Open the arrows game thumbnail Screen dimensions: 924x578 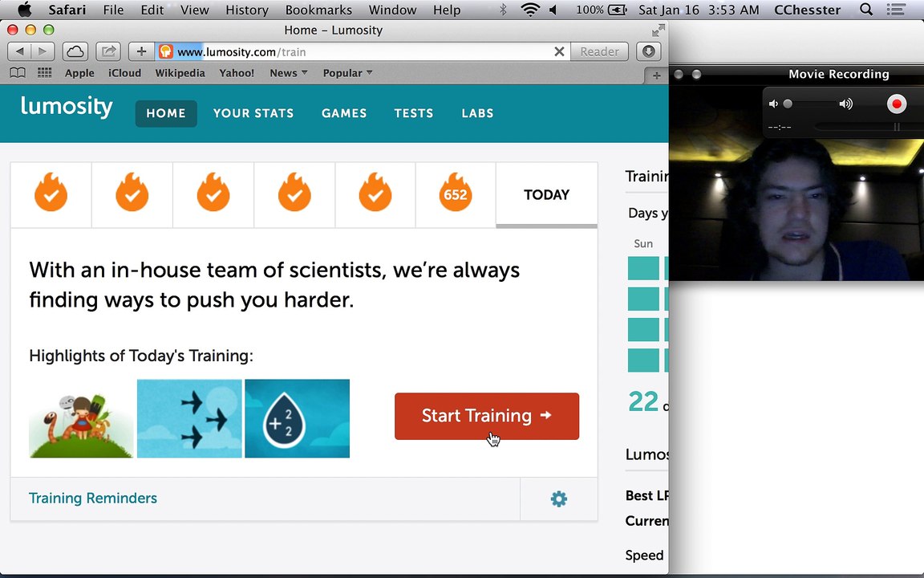(189, 418)
